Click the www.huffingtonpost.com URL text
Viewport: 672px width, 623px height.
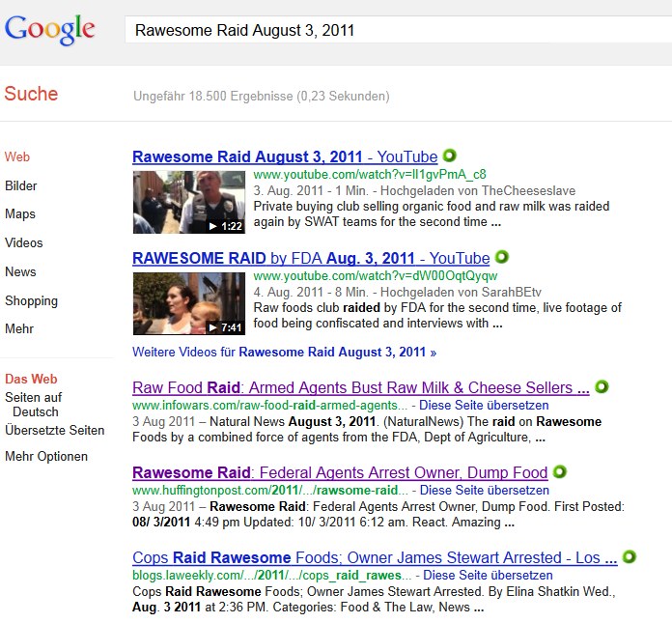[x=270, y=490]
